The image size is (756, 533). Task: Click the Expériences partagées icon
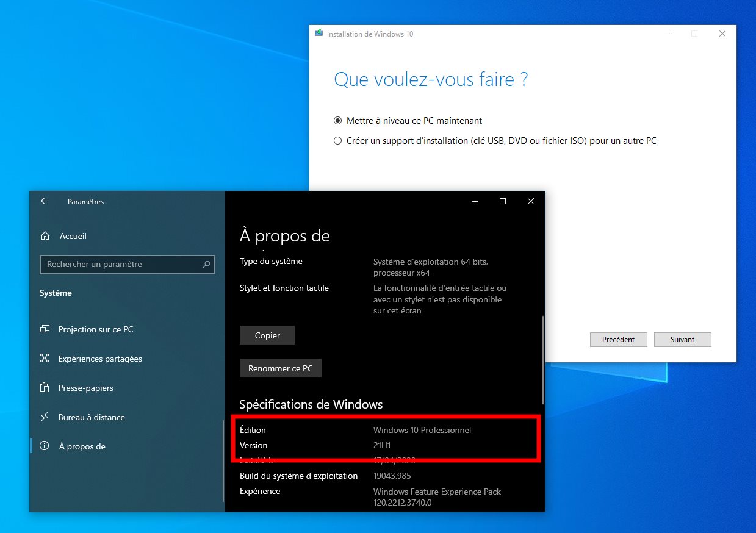(45, 359)
